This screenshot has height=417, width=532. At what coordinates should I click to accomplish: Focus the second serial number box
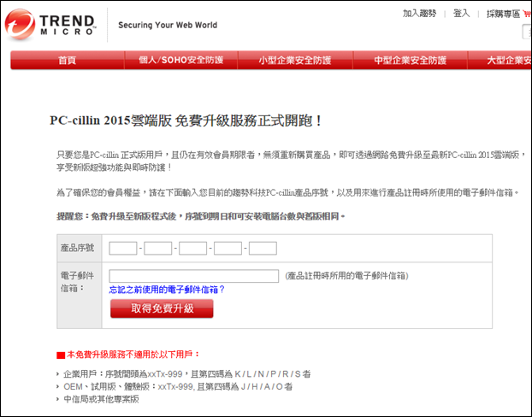[x=157, y=248]
